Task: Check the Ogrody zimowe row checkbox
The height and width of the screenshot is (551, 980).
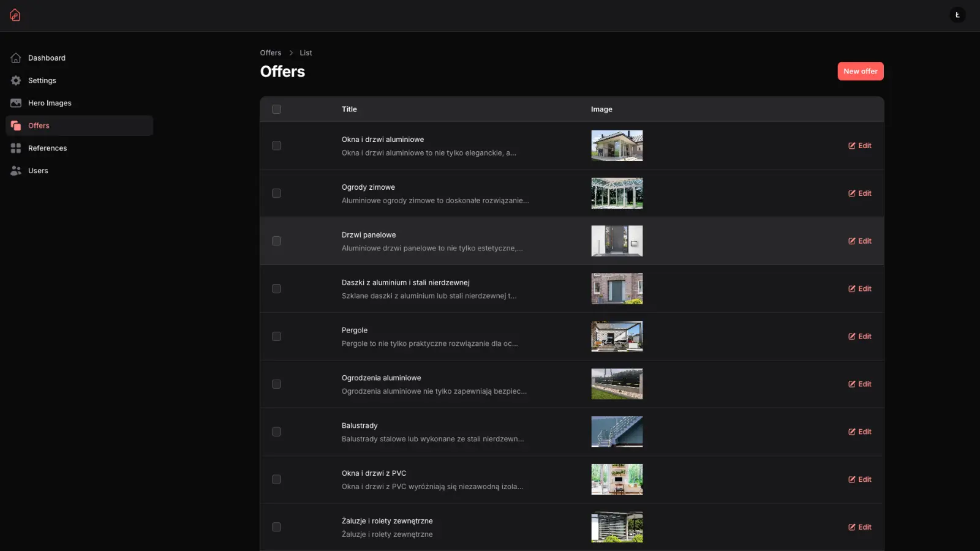Action: pos(277,193)
